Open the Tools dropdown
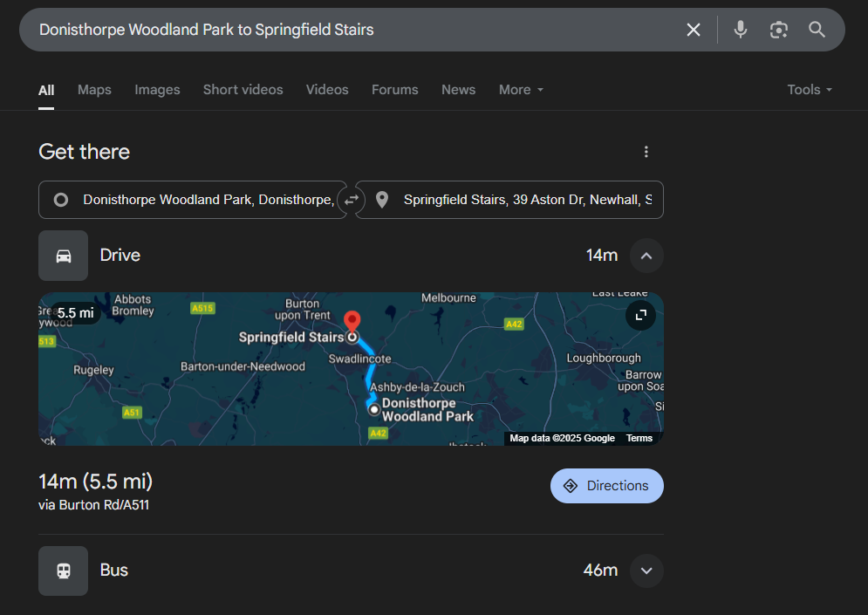This screenshot has width=868, height=615. pyautogui.click(x=810, y=90)
